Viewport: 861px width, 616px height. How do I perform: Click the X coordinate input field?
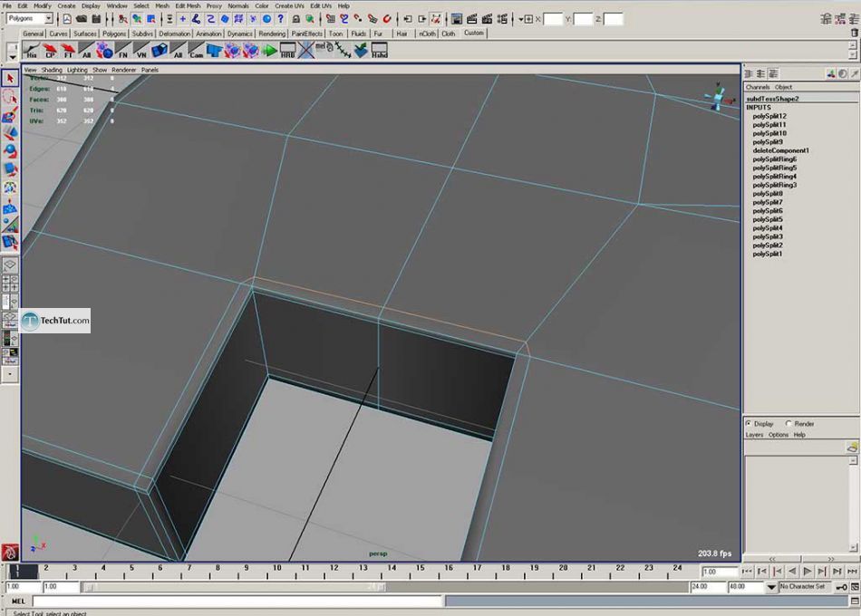tap(553, 19)
